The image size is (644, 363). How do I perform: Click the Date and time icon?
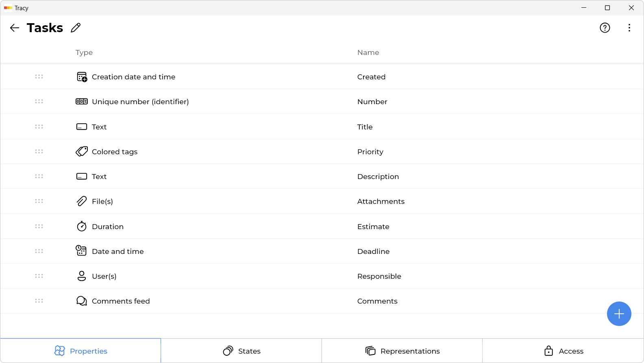[x=81, y=251]
